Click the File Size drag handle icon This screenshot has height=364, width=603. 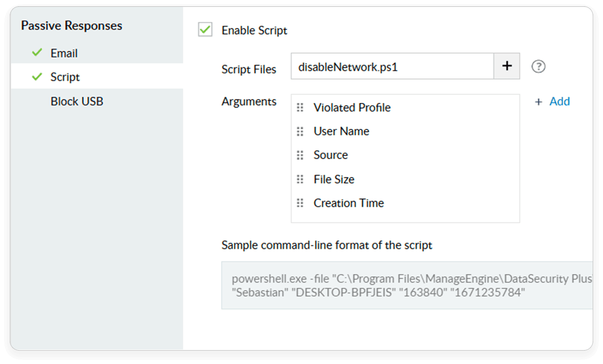[x=300, y=179]
